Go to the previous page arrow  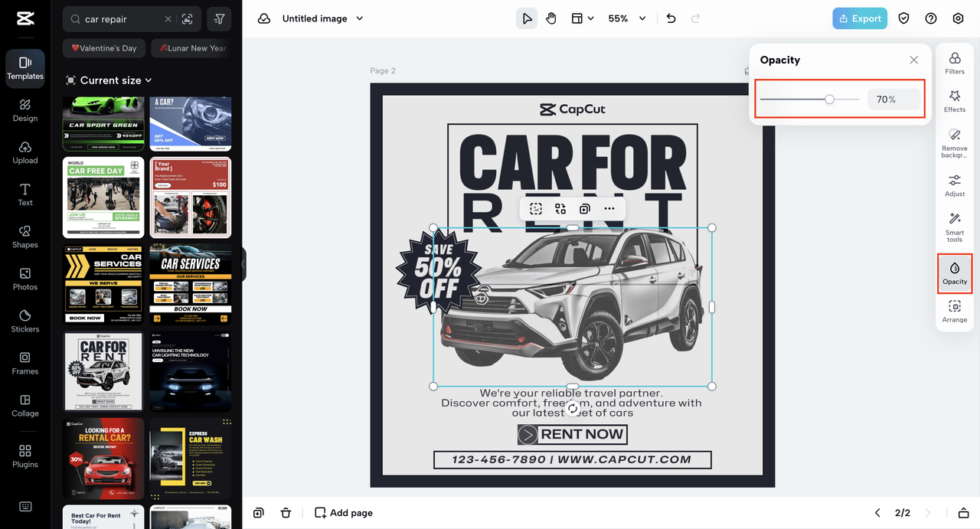point(878,513)
